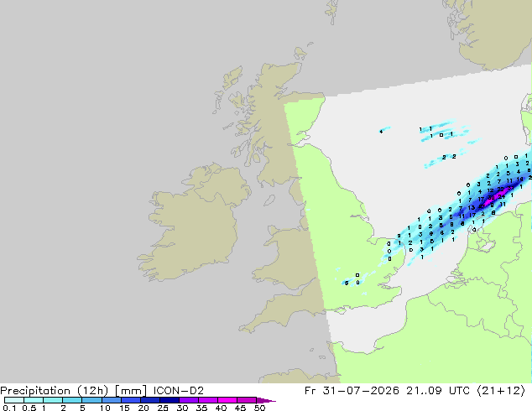Click the legend label '50'

259,408
